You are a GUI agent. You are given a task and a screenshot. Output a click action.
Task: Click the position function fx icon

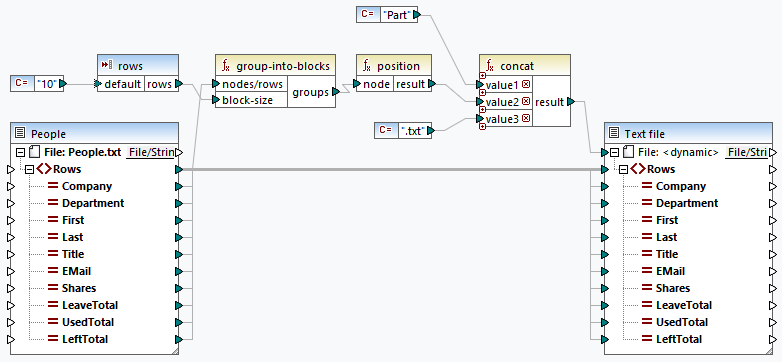click(367, 66)
